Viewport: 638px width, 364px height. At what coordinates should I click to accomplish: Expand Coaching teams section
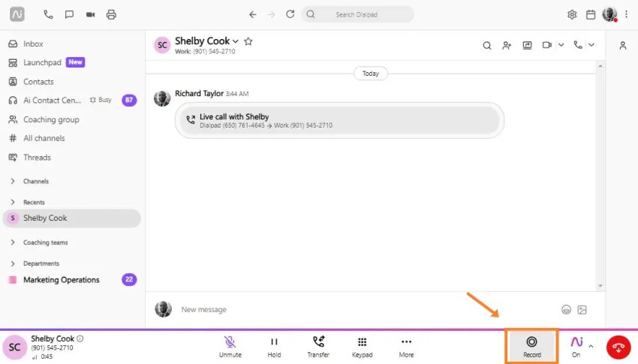pos(13,242)
